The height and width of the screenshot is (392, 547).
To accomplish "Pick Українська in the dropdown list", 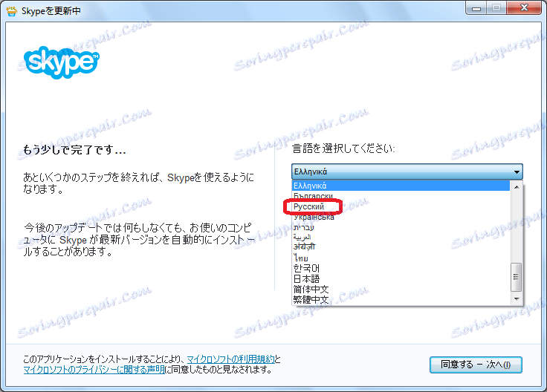I will 401,217.
